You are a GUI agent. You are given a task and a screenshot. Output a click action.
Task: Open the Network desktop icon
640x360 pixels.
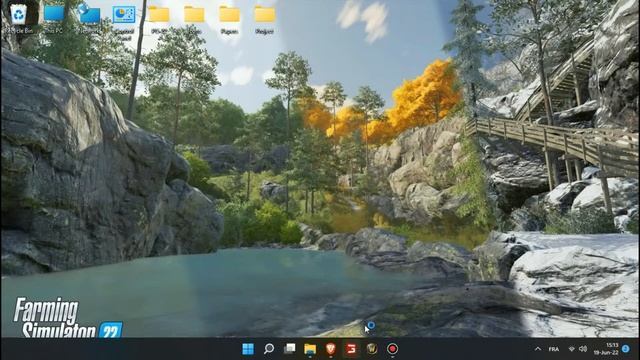tap(89, 18)
